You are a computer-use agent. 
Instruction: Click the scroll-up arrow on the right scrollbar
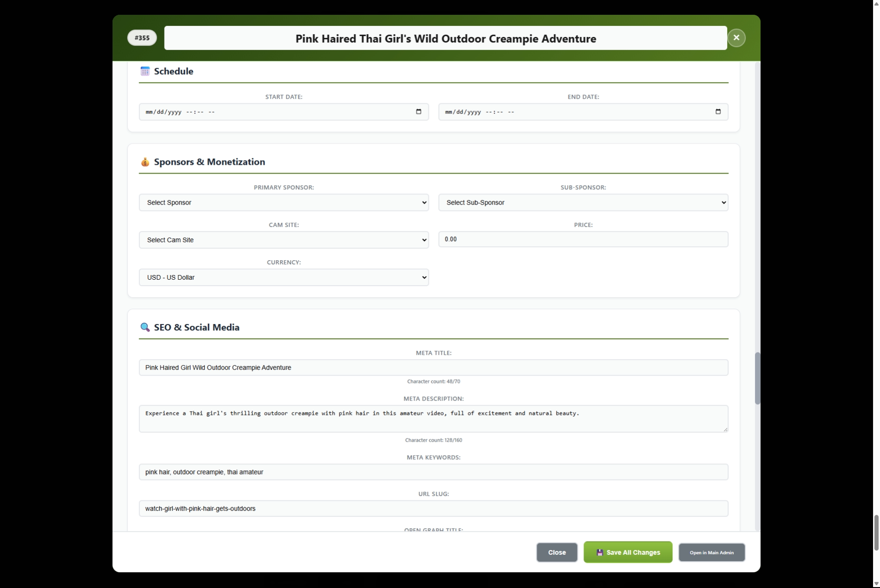coord(875,4)
